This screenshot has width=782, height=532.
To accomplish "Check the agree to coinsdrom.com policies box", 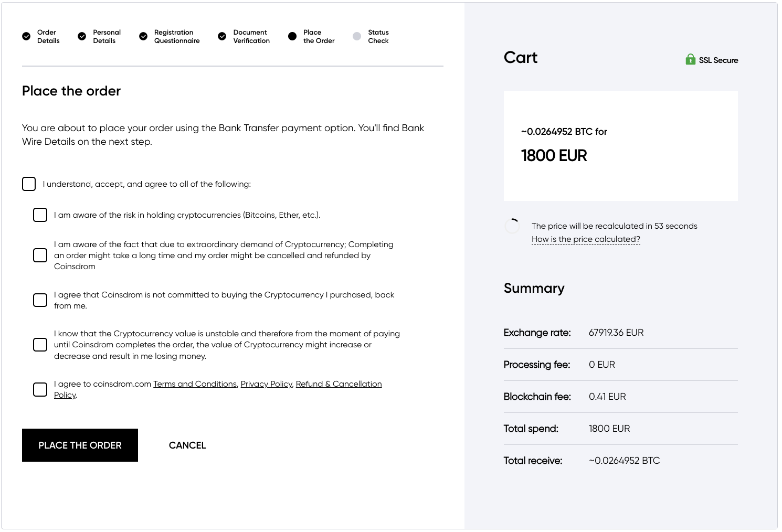I will coord(40,389).
